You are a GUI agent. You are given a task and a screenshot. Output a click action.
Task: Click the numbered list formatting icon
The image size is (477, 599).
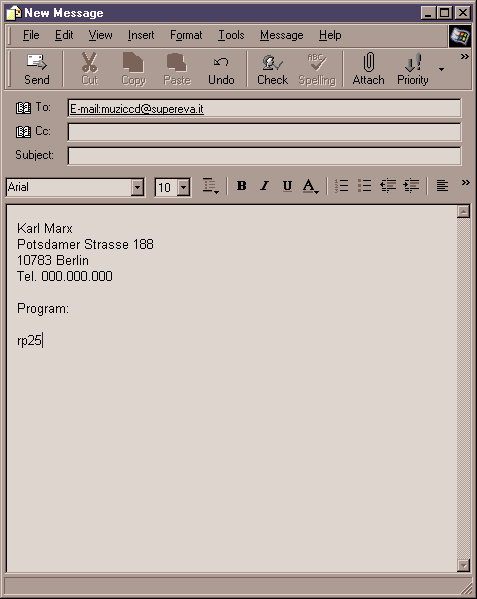341,186
